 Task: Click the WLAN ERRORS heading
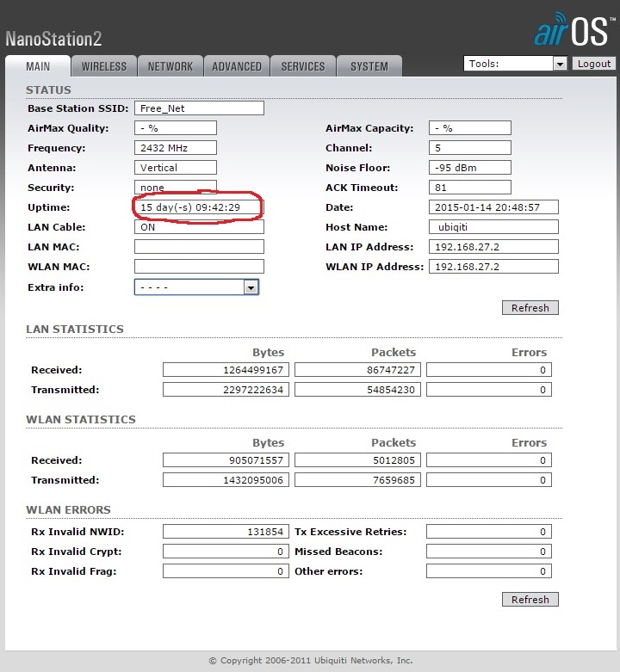68,510
